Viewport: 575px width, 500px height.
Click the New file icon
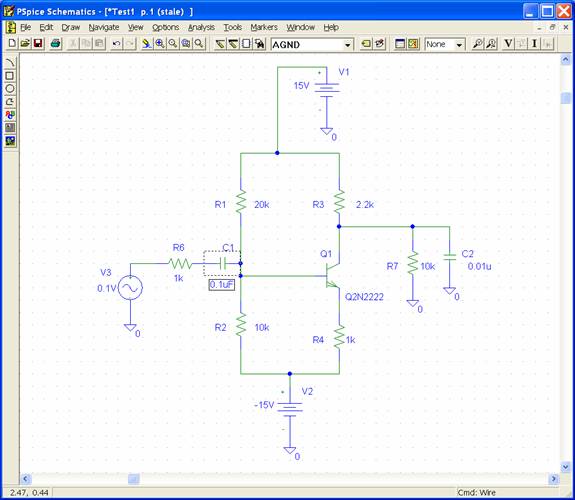point(12,44)
